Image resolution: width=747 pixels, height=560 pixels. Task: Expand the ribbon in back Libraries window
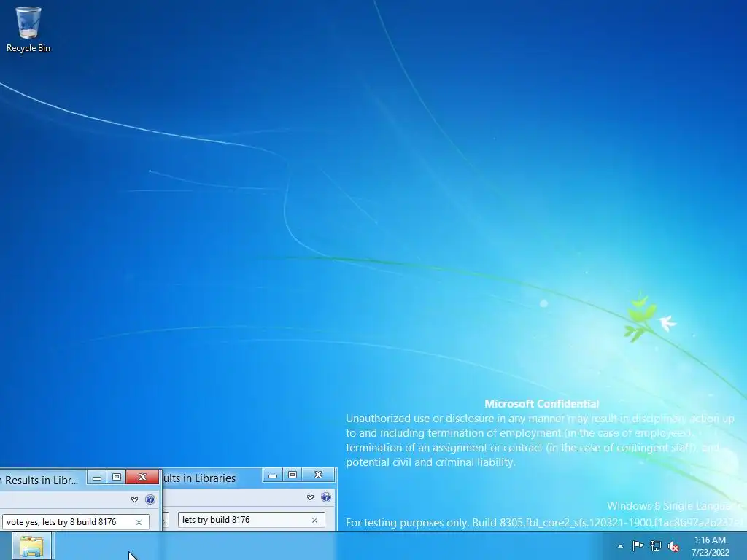click(x=310, y=497)
